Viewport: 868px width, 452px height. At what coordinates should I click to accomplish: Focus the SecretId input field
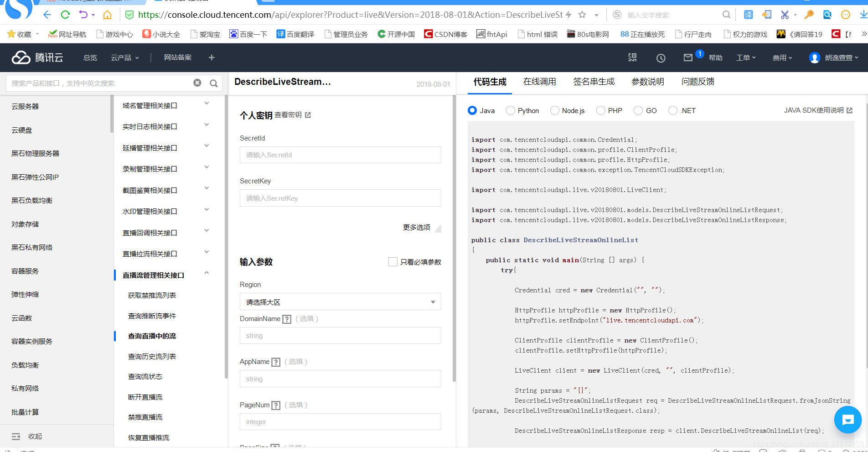coord(341,155)
